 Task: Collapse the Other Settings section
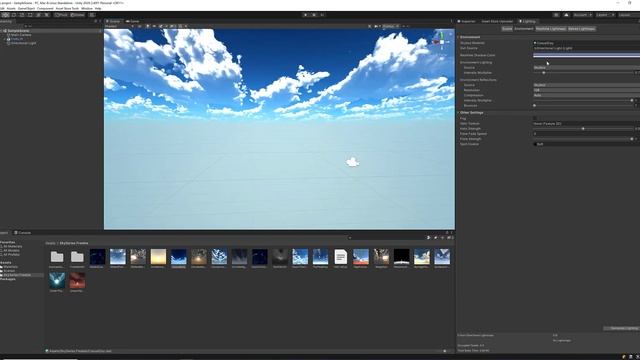458,112
